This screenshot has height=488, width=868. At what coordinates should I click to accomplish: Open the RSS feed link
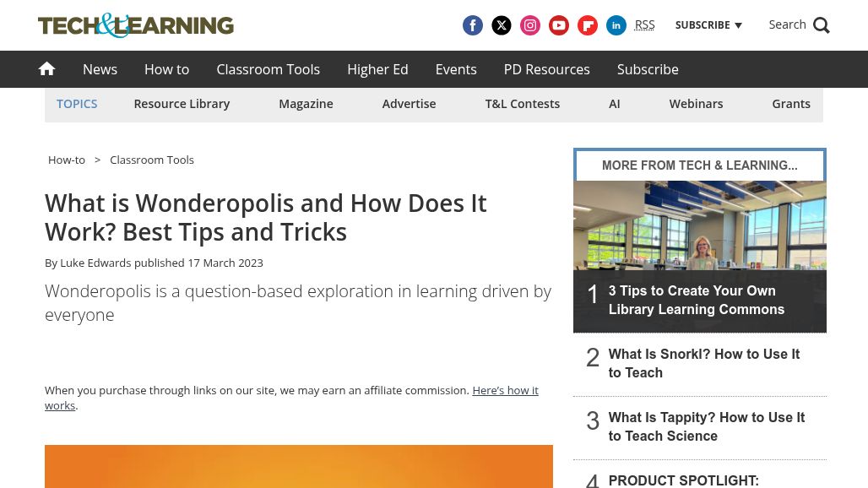tap(644, 25)
